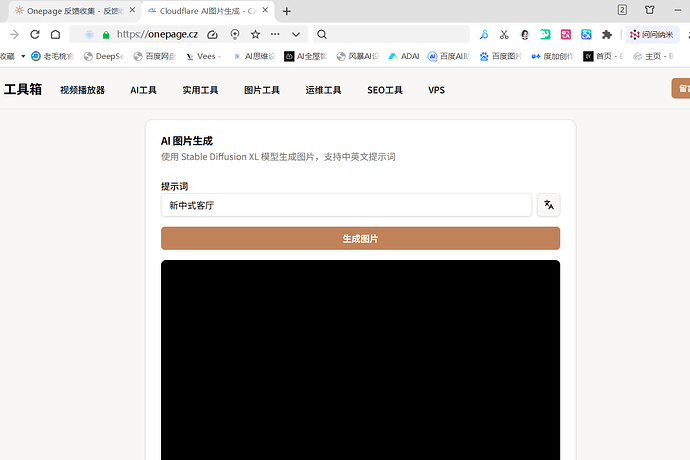Click the location pin icon in address bar

coord(235,34)
